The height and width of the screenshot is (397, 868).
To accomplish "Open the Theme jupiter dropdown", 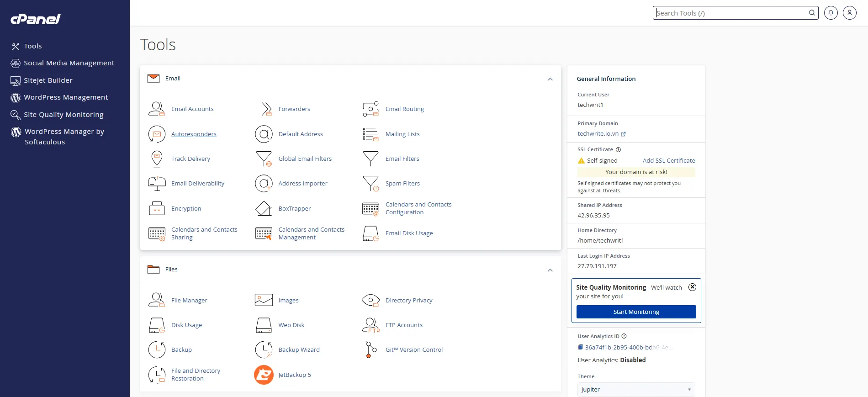I will [x=636, y=389].
